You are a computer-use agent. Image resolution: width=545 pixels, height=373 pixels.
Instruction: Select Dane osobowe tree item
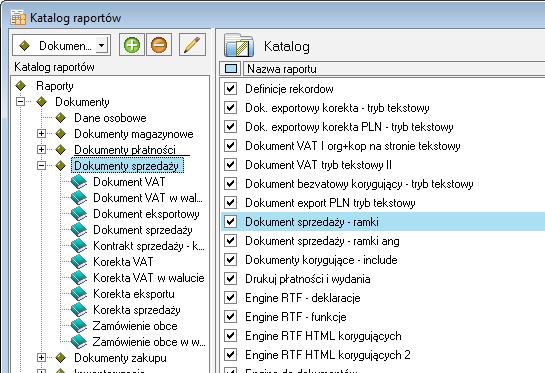point(110,117)
